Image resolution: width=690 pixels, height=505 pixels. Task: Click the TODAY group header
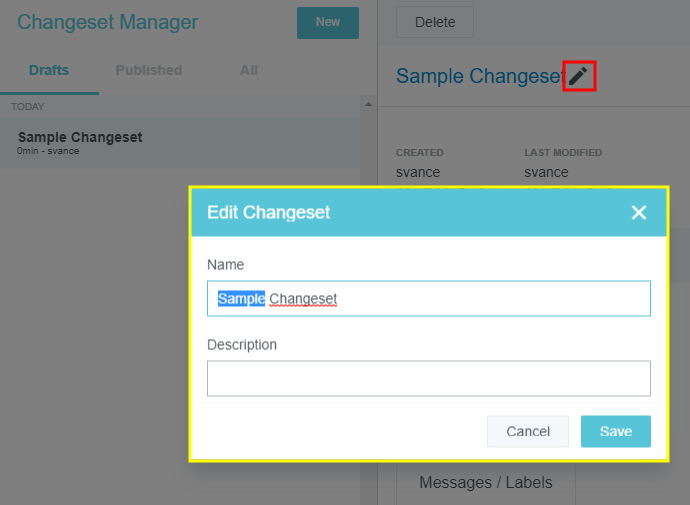click(28, 106)
